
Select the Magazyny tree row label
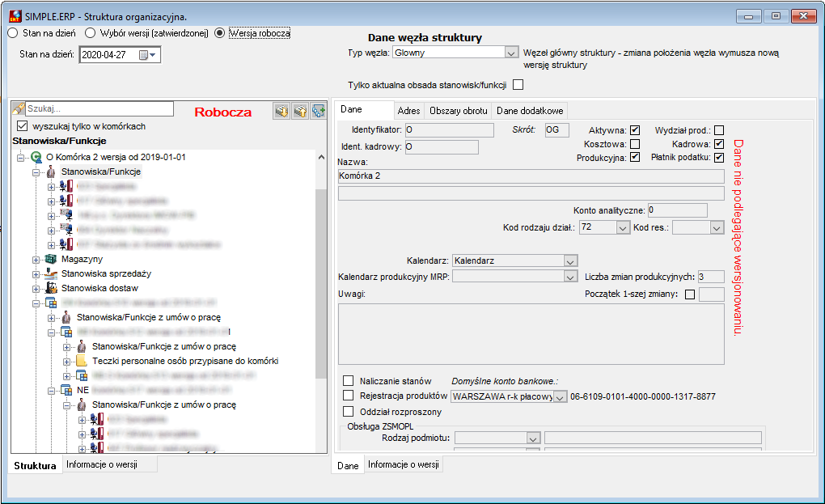pos(82,259)
